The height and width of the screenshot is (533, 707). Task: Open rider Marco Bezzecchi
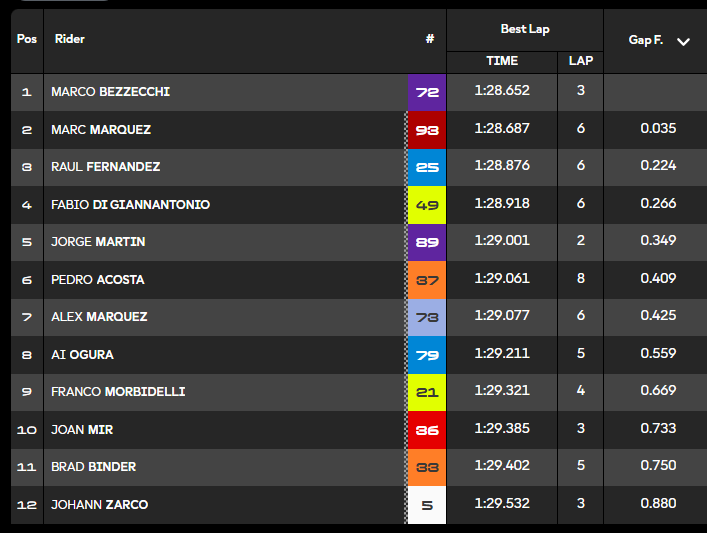point(110,92)
